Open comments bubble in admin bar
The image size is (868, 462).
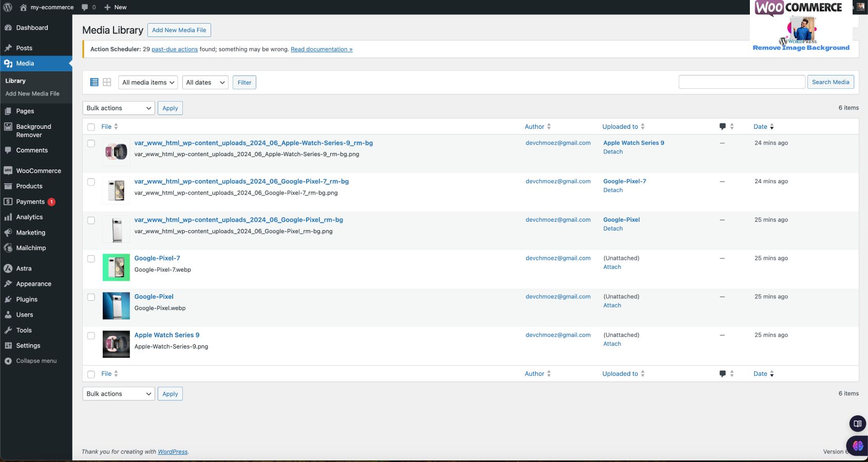[85, 7]
